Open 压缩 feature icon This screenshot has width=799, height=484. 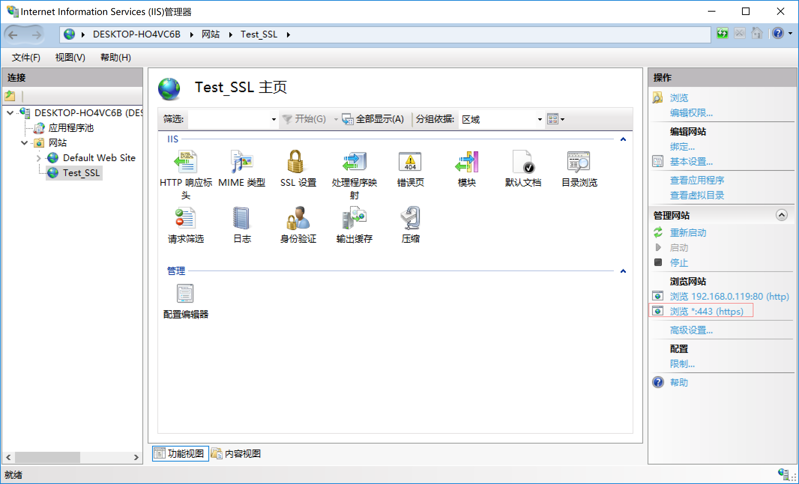coord(410,218)
